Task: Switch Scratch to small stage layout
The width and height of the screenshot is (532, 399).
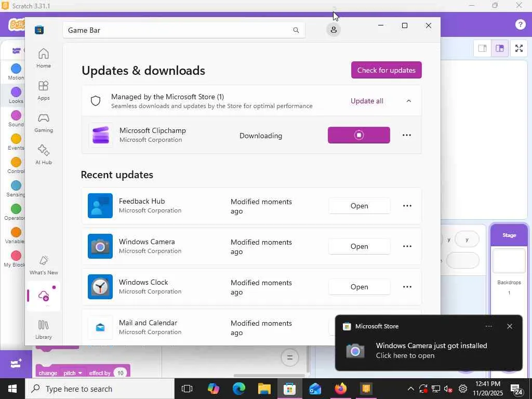Action: tap(482, 48)
